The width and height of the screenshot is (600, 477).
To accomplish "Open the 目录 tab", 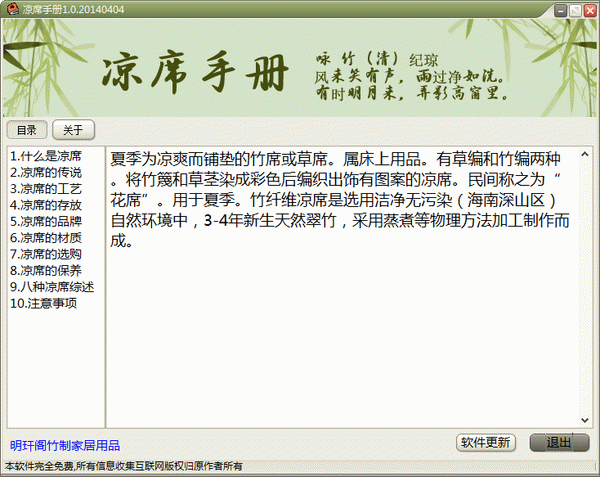I will (x=27, y=130).
